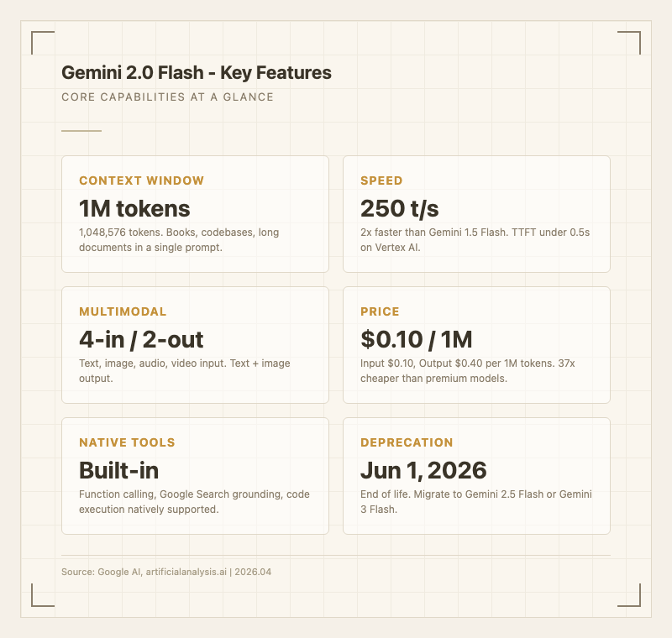This screenshot has height=638, width=672.
Task: Select the "Jun 1, 2026" deprecation date
Action: 423,470
